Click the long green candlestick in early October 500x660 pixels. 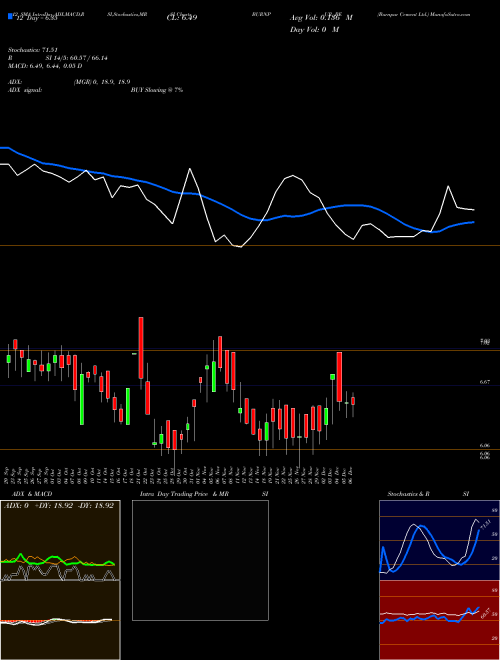click(x=82, y=399)
